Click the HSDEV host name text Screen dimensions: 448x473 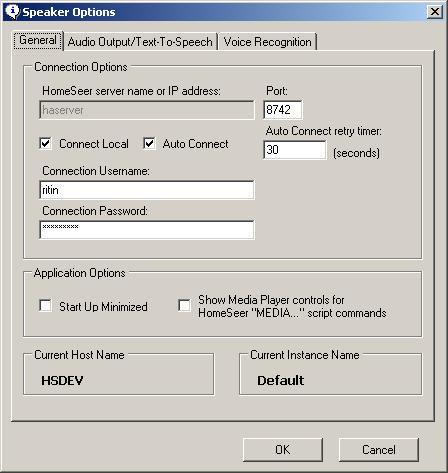[62, 380]
